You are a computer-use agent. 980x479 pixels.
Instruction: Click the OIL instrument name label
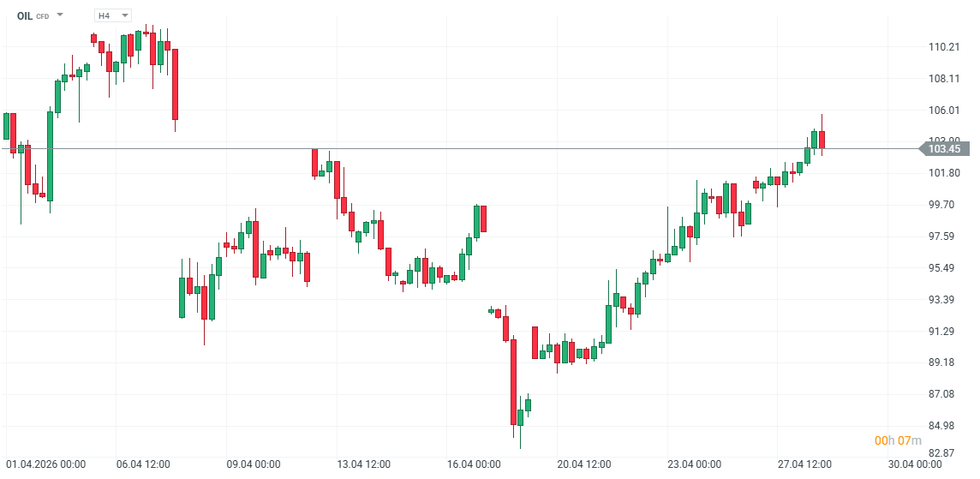(25, 15)
